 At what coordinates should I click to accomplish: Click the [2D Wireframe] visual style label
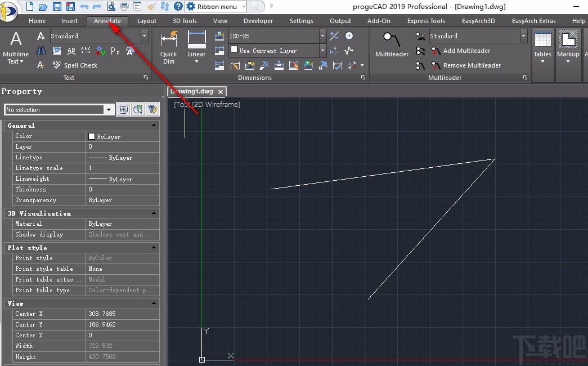pos(216,104)
